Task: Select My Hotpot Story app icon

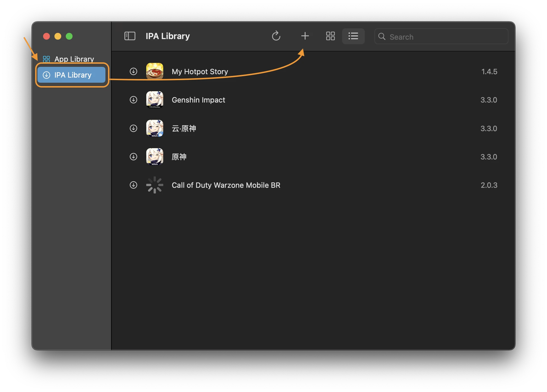Action: click(155, 72)
